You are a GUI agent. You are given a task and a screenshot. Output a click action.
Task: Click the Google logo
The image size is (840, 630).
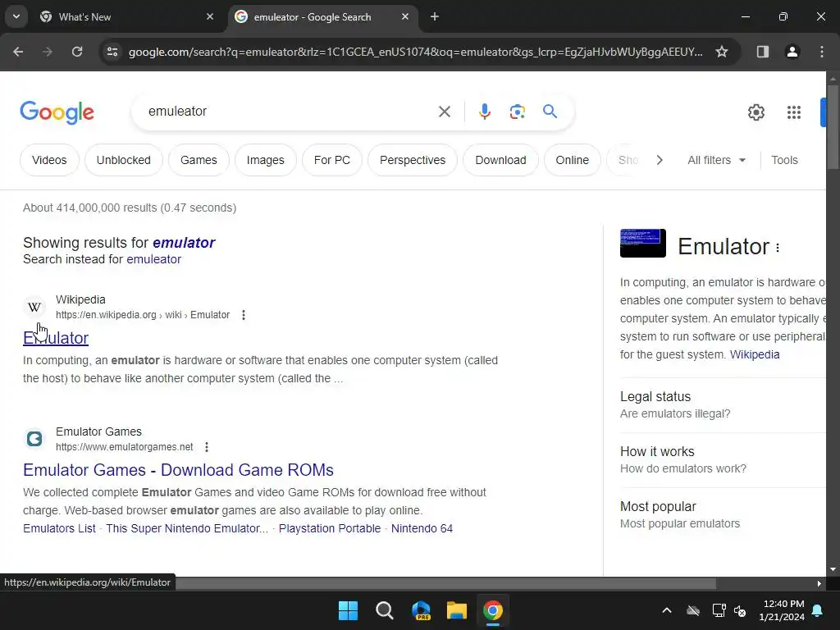click(57, 112)
